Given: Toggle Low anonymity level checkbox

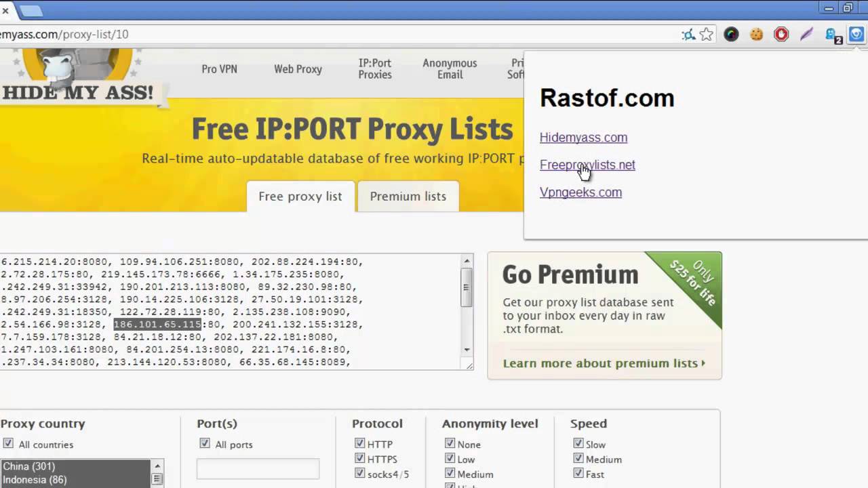Looking at the screenshot, I should (x=450, y=458).
